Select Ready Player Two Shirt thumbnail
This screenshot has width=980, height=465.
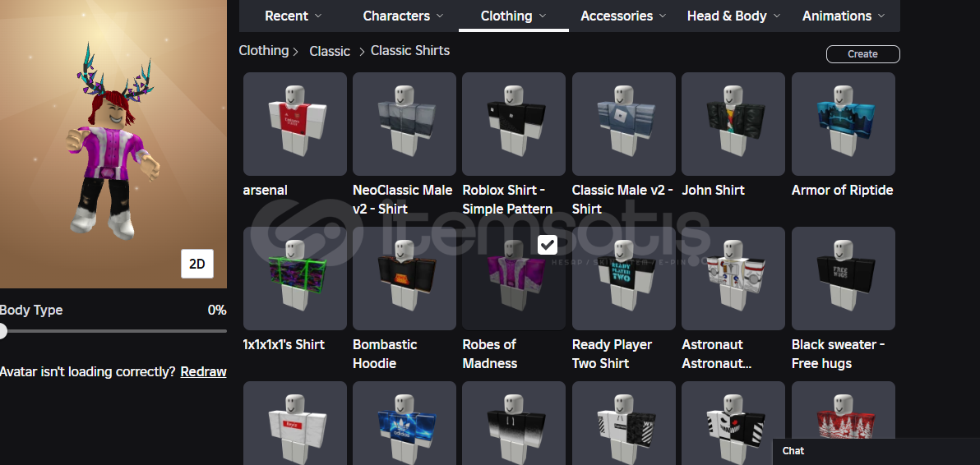click(x=624, y=279)
